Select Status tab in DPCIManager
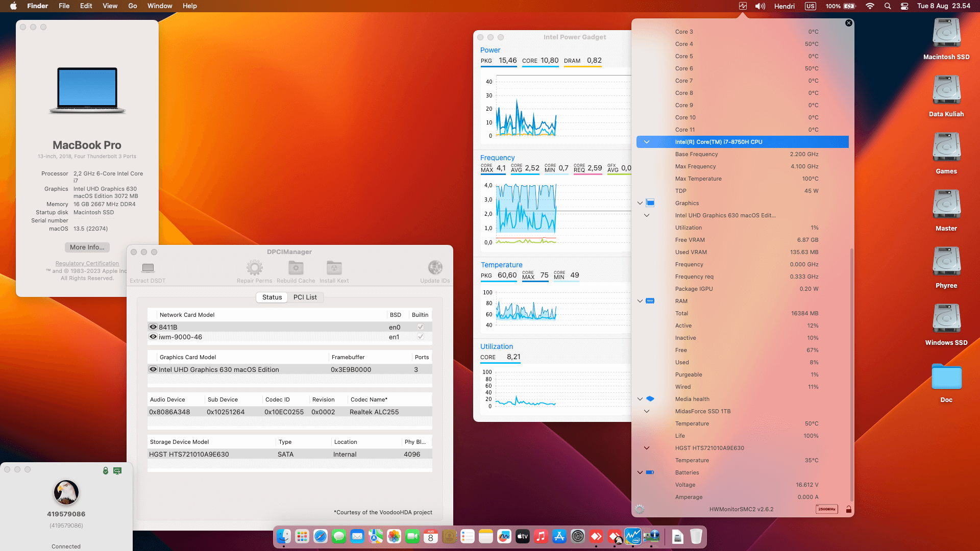 click(272, 297)
